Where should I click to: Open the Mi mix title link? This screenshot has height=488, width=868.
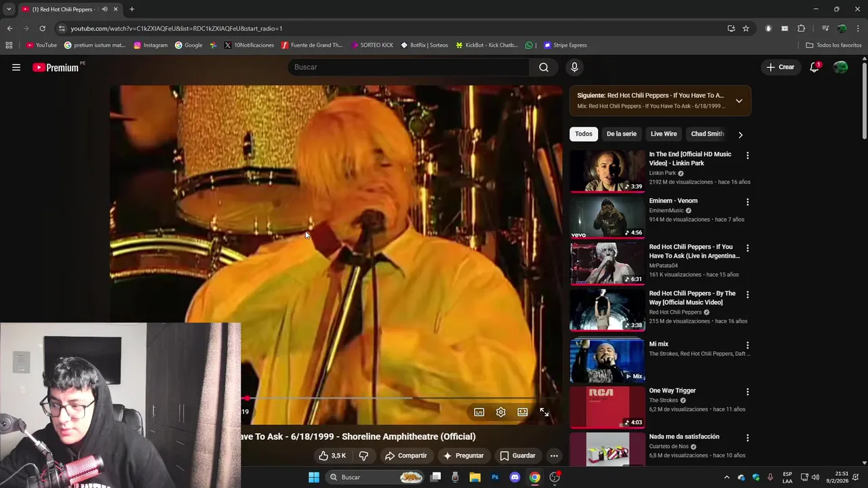(x=658, y=344)
